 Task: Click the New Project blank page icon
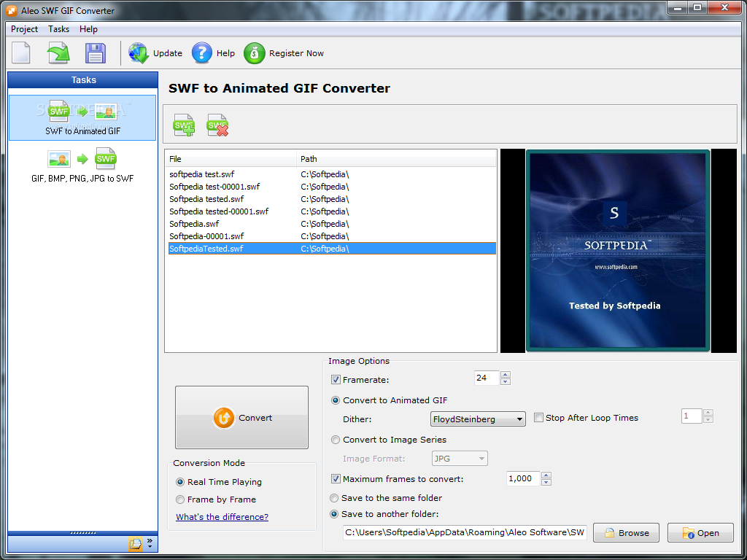pos(21,52)
